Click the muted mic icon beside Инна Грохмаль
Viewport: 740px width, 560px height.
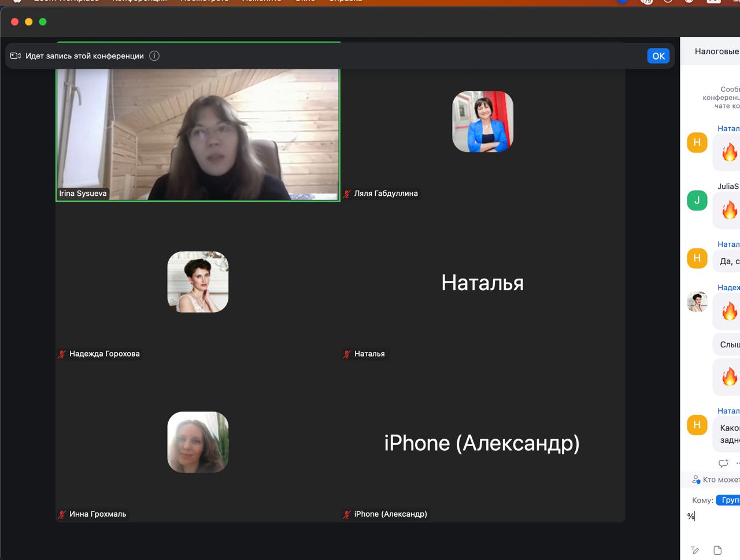(x=62, y=514)
